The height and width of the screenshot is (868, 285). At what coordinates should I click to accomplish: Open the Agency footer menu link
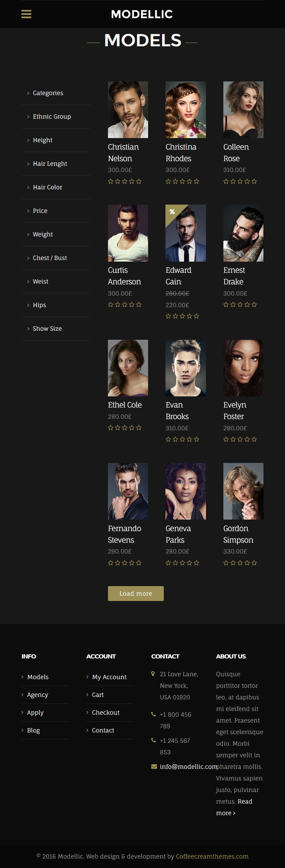(38, 694)
